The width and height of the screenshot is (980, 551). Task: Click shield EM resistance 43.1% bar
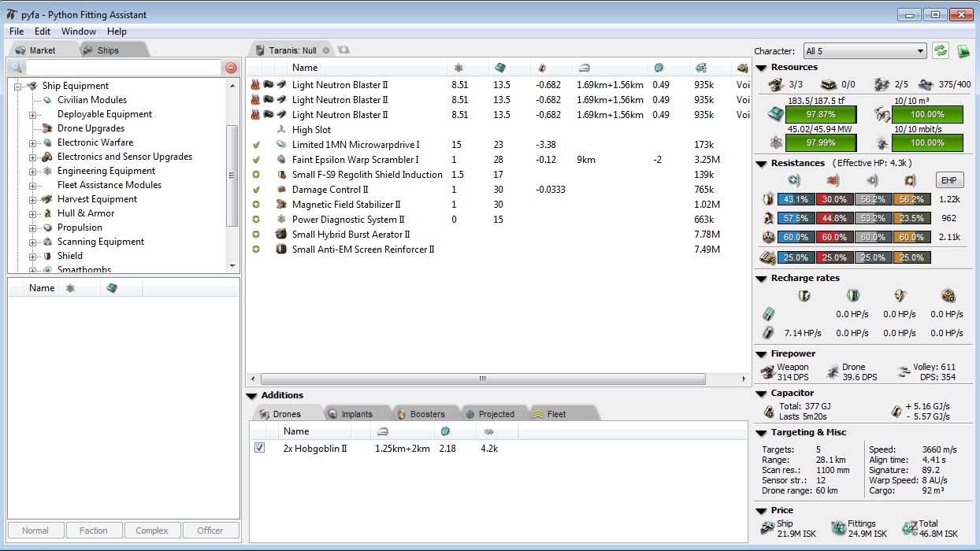(796, 200)
